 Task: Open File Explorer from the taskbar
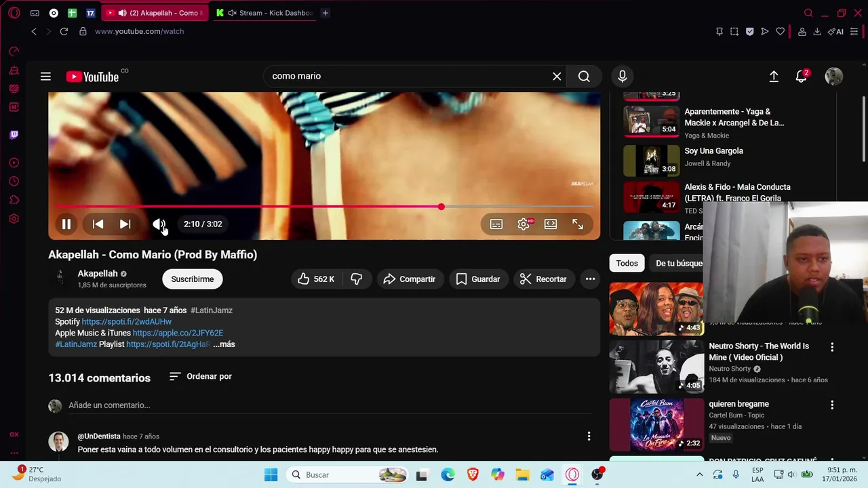click(522, 474)
